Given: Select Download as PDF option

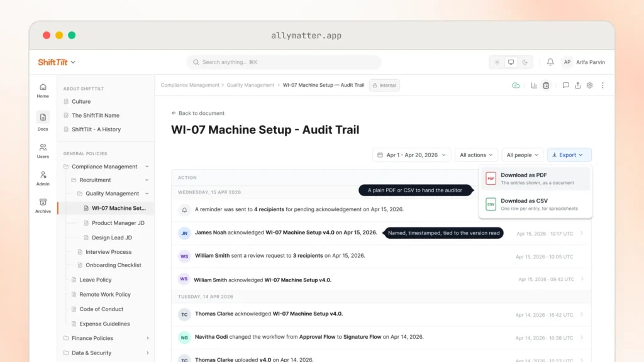Looking at the screenshot, I should pos(536,178).
